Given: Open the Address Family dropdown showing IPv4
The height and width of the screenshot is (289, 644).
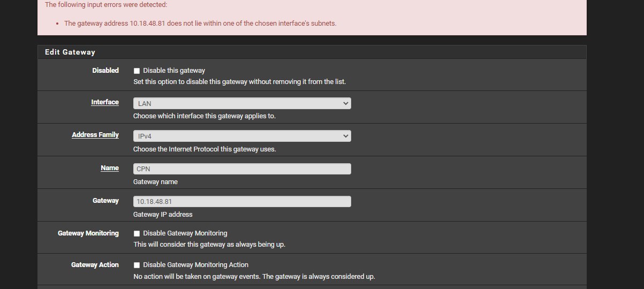Looking at the screenshot, I should 242,136.
